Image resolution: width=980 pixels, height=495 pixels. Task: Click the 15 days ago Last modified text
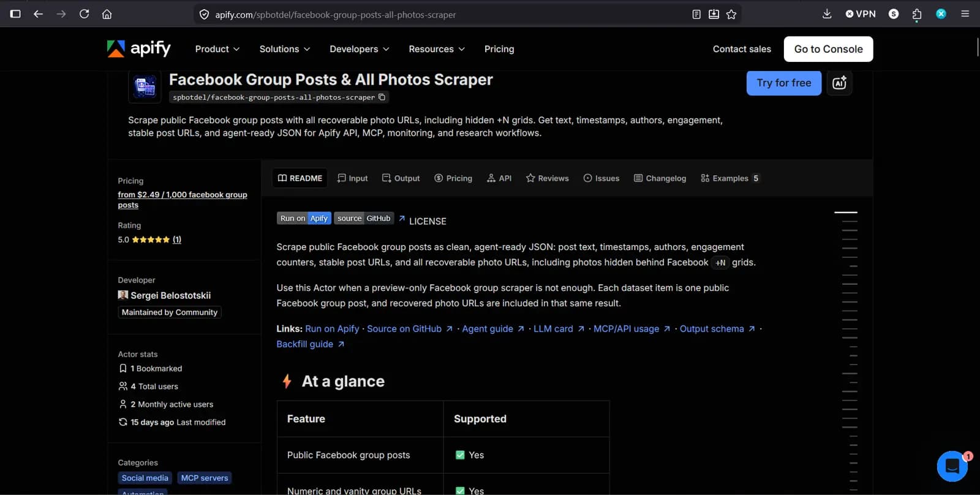coord(178,422)
